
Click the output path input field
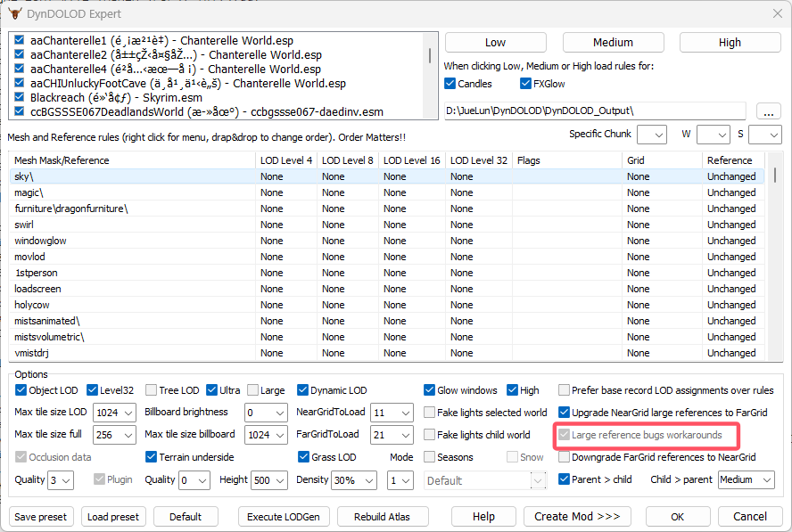[x=595, y=110]
